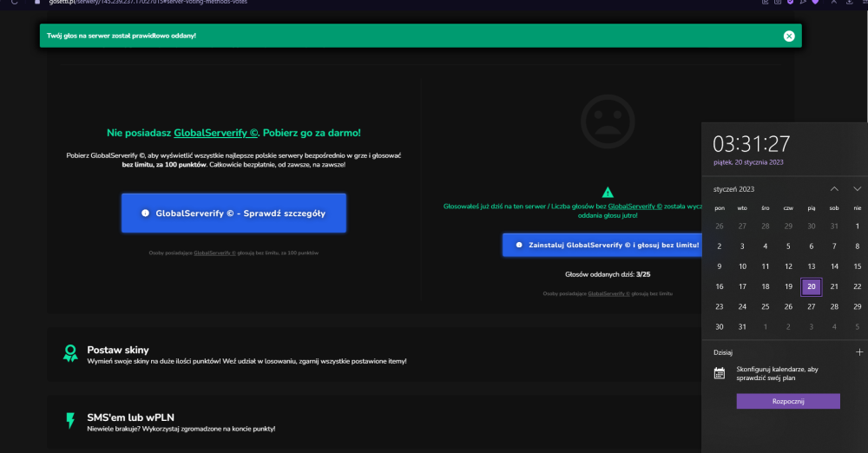Image resolution: width=868 pixels, height=453 pixels.
Task: Open the SMS'em lub wPLN heading
Action: [x=131, y=417]
